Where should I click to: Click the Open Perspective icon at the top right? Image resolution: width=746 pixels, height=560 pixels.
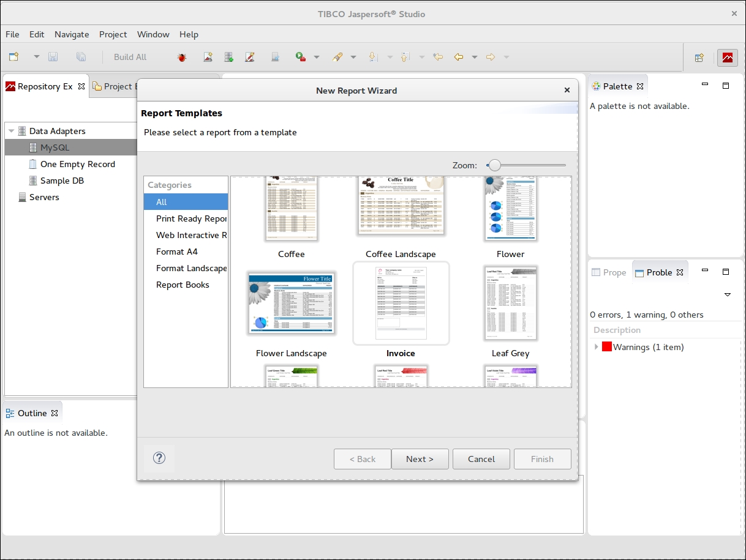[699, 58]
